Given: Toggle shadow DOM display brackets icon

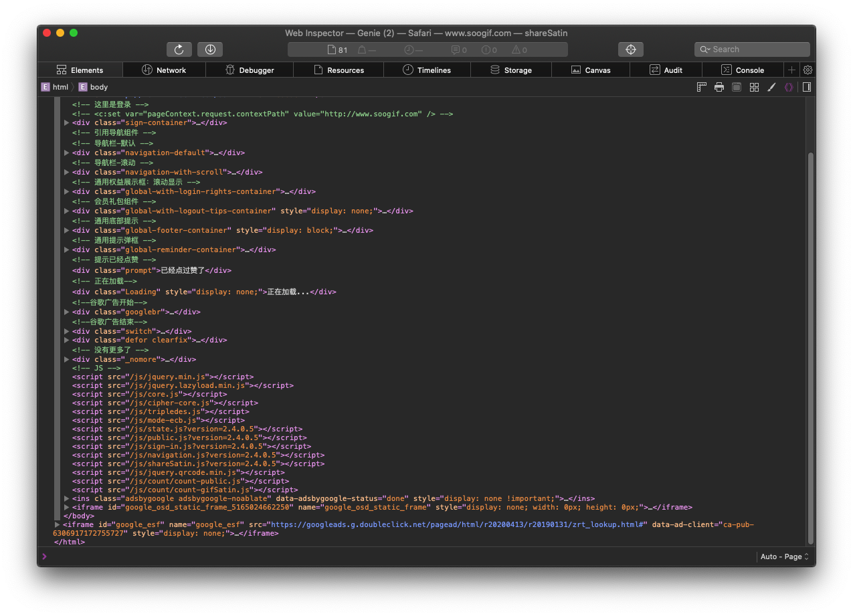Looking at the screenshot, I should pyautogui.click(x=789, y=87).
